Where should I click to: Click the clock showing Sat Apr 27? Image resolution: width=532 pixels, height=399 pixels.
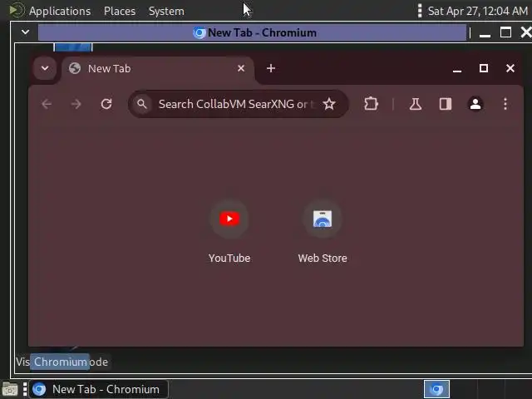pyautogui.click(x=477, y=11)
